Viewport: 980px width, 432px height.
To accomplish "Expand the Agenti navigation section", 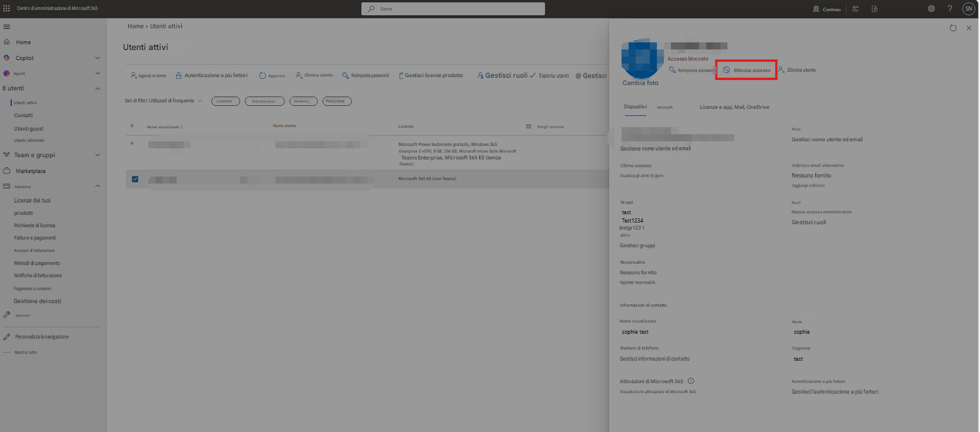I will point(98,73).
